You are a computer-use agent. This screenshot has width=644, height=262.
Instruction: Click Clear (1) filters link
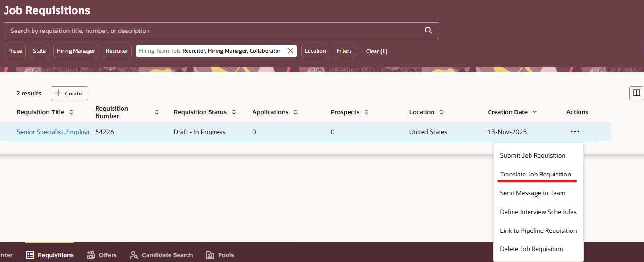pyautogui.click(x=376, y=51)
